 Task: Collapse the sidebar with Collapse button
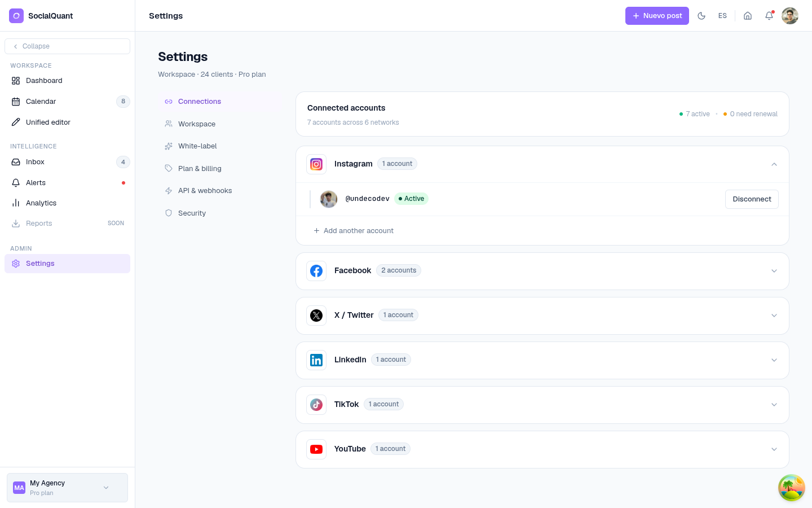(x=67, y=46)
